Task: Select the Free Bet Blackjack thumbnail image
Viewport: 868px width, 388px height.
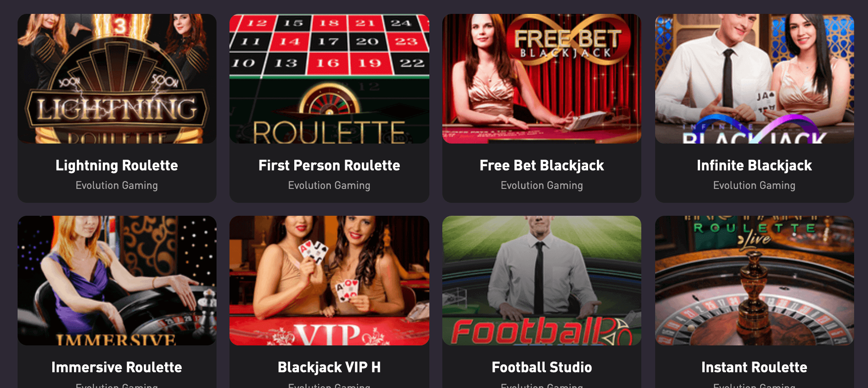Action: (x=542, y=79)
